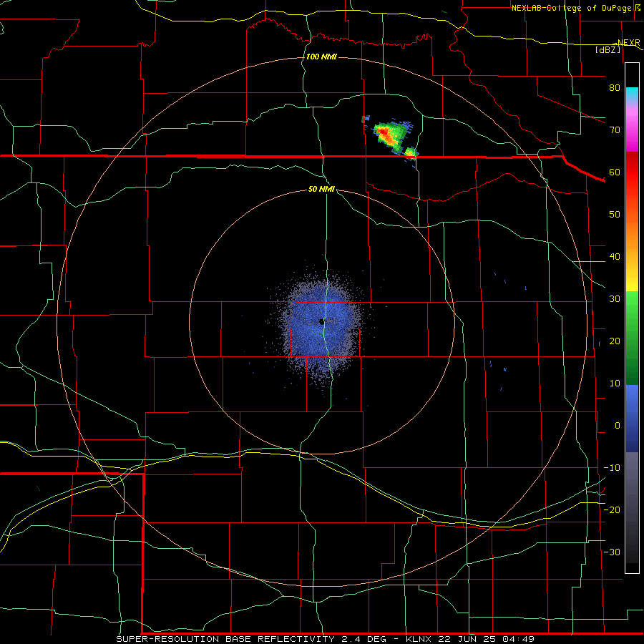Viewport: 644px width, 644px height.
Task: Click the 70 value on the dBZ scale
Action: coord(615,130)
